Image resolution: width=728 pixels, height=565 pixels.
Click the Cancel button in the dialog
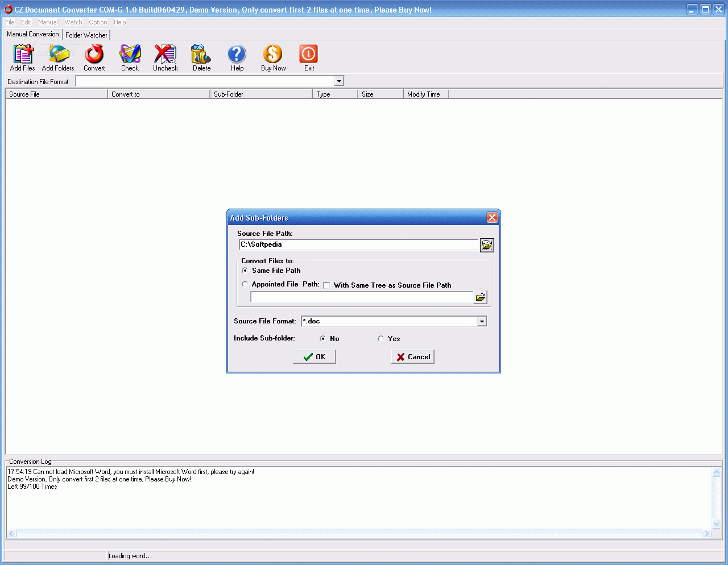[x=413, y=356]
